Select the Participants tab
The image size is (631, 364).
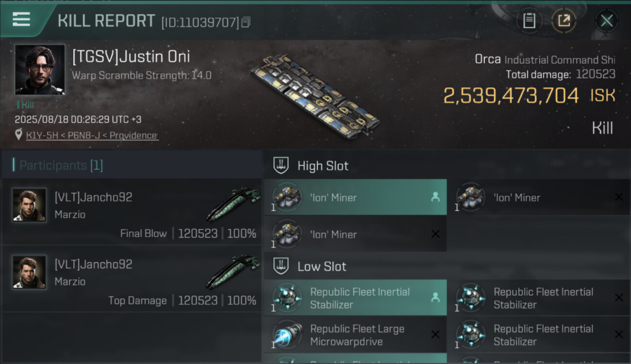click(x=61, y=165)
